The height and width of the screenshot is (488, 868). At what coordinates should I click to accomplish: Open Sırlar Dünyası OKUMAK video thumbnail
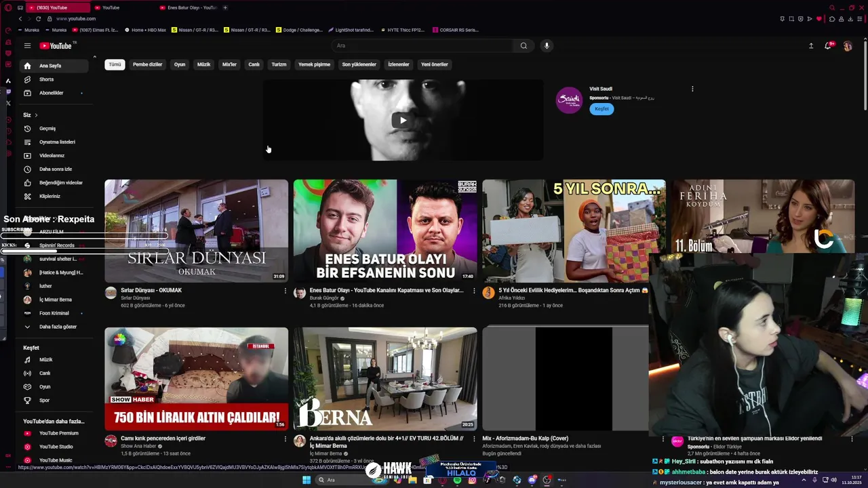(196, 230)
